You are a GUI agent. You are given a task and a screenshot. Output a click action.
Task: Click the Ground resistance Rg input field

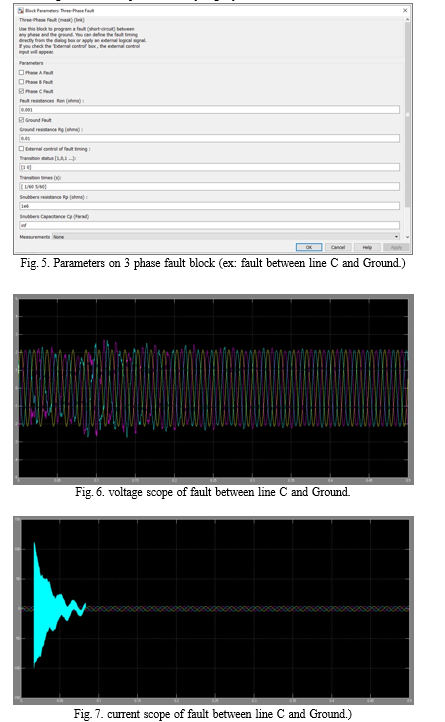[x=209, y=138]
